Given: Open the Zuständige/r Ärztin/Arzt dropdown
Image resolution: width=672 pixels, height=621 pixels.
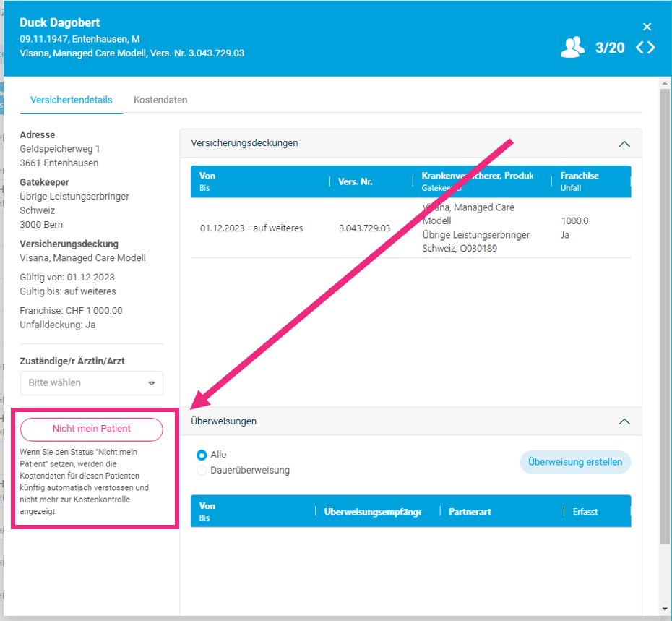Looking at the screenshot, I should (x=91, y=383).
